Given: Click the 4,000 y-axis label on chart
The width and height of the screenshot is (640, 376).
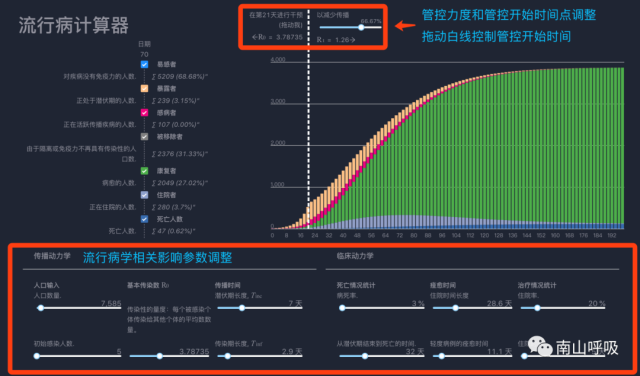Looking at the screenshot, I should 278,60.
